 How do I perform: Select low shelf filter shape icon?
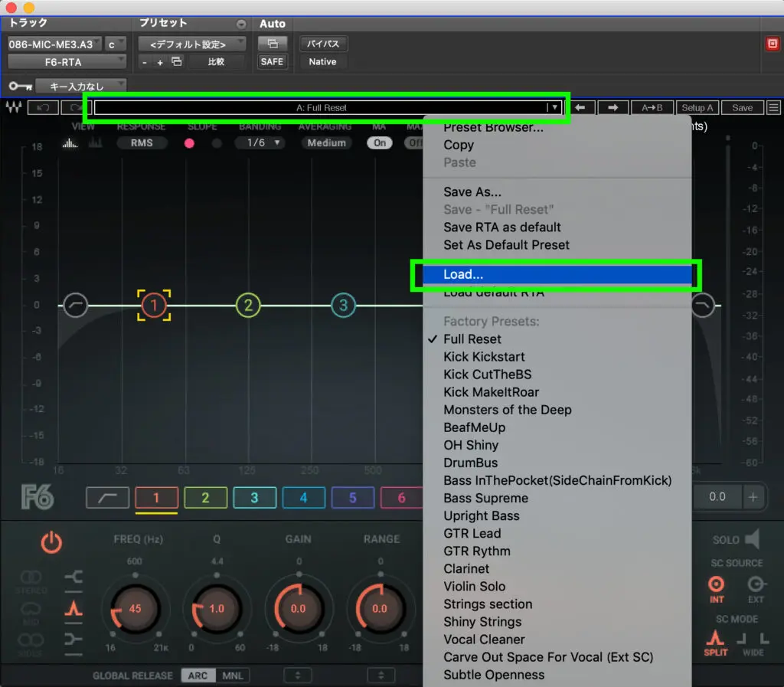[73, 577]
